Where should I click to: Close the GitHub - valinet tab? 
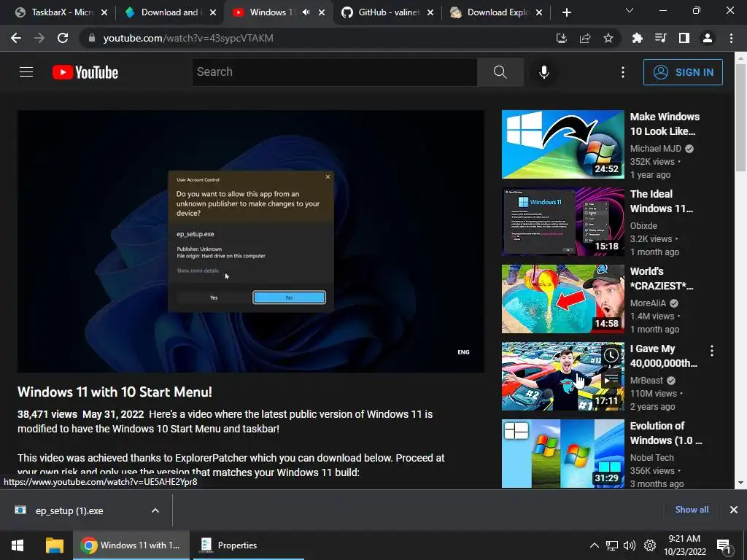pyautogui.click(x=430, y=12)
